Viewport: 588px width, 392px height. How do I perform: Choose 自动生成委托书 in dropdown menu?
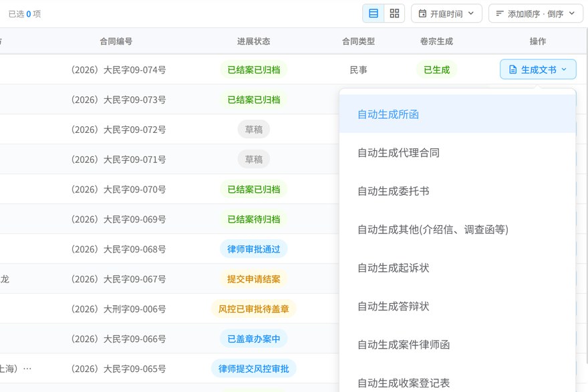click(x=457, y=191)
